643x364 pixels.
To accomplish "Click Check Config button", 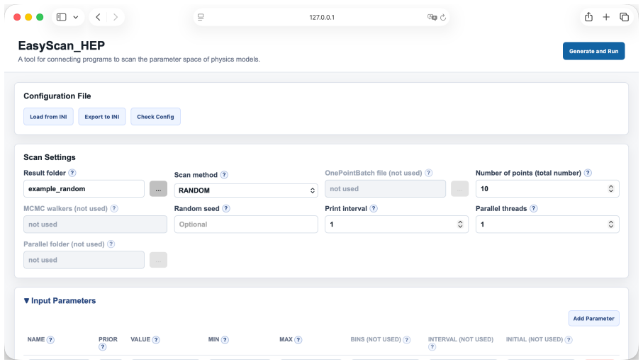I will [155, 117].
